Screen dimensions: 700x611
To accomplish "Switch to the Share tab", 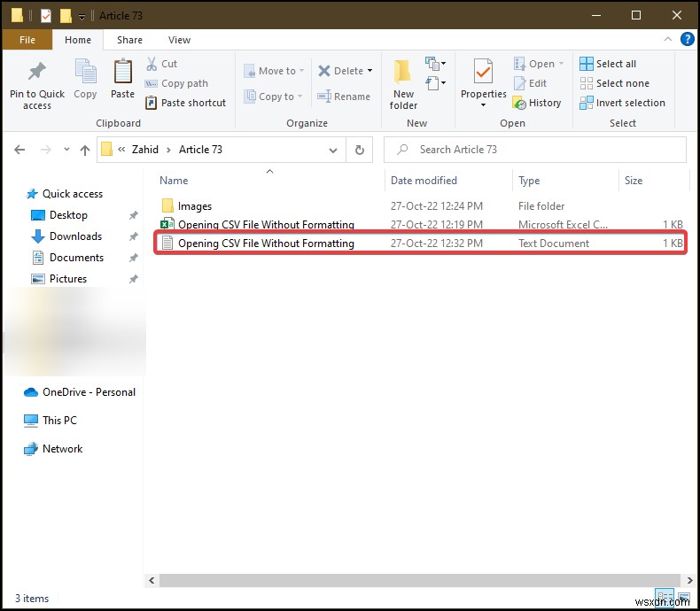I will [x=129, y=40].
